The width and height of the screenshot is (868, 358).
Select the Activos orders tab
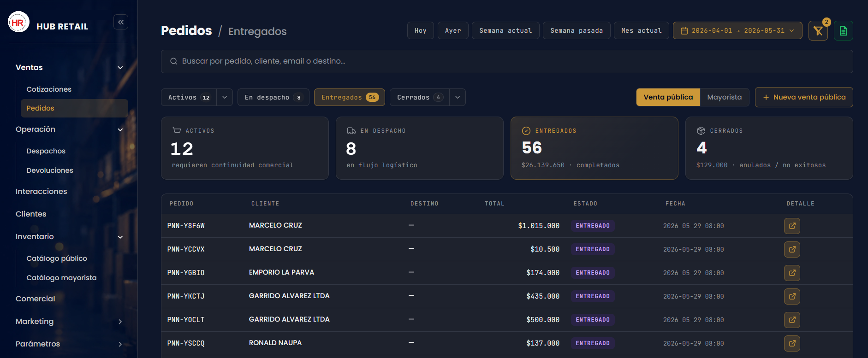click(x=189, y=97)
